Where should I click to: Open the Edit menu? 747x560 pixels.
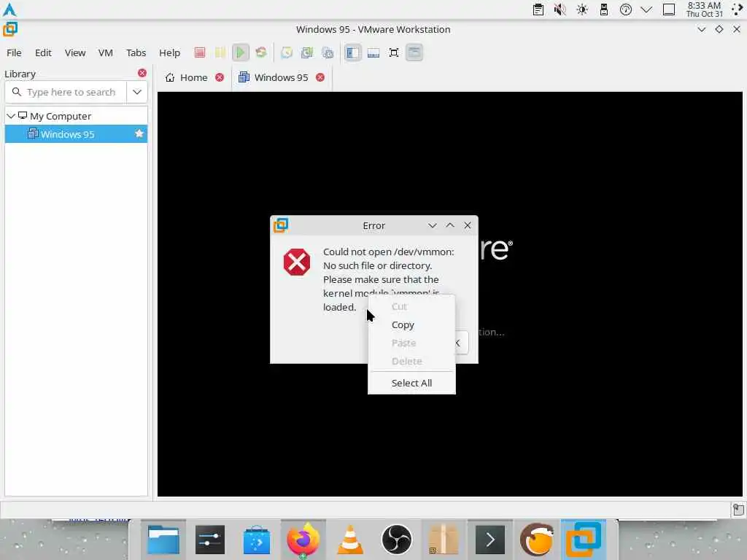click(x=43, y=52)
